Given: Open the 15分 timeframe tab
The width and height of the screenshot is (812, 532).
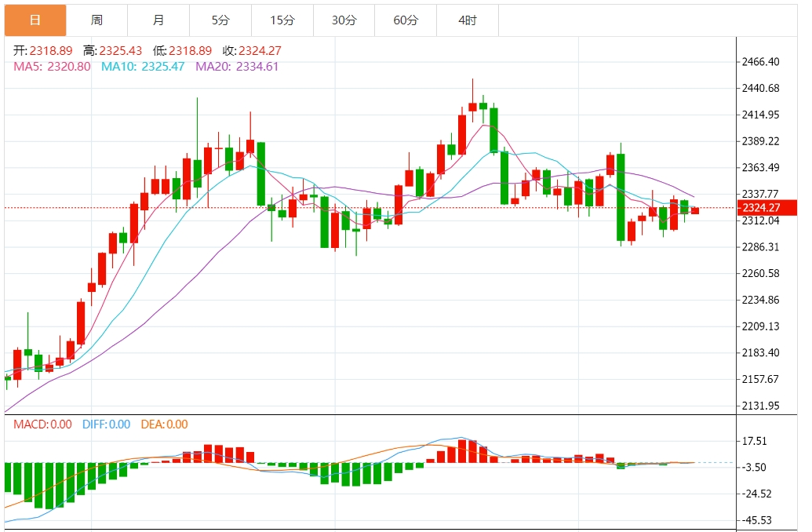Looking at the screenshot, I should point(282,20).
